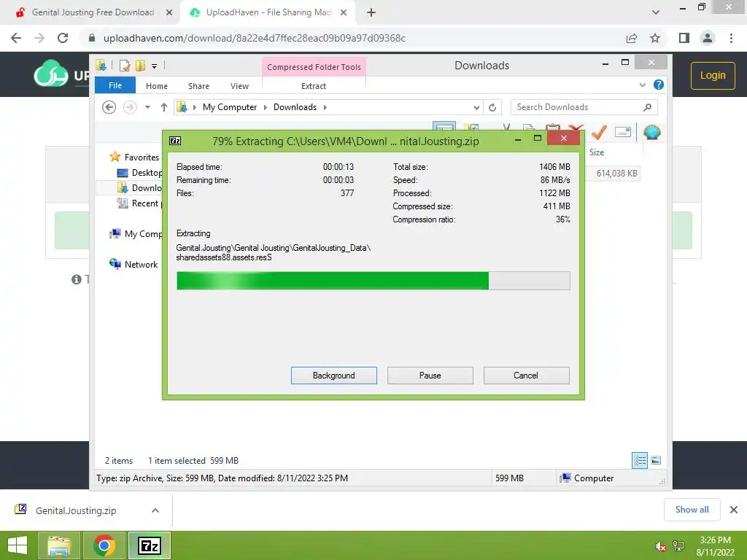Open Genital.Jousting.zip download options chevron
747x560 pixels.
[155, 510]
